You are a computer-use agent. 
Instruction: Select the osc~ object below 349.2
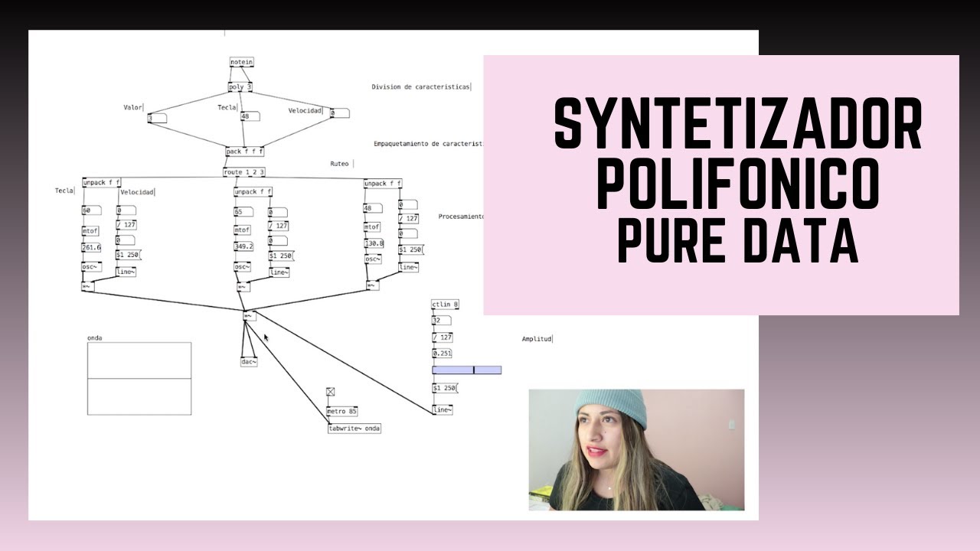click(x=243, y=267)
